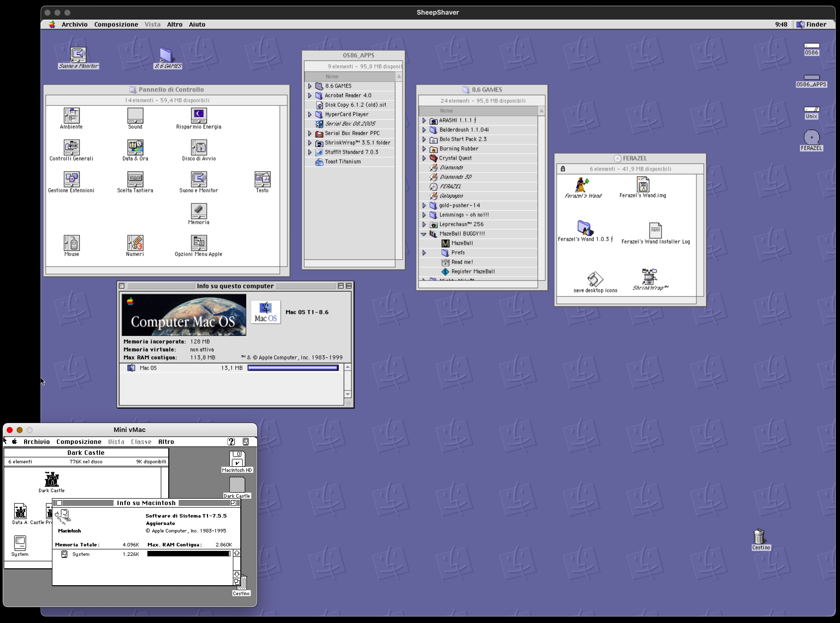Select Serial Box 08.2005 row
The height and width of the screenshot is (623, 840).
350,124
